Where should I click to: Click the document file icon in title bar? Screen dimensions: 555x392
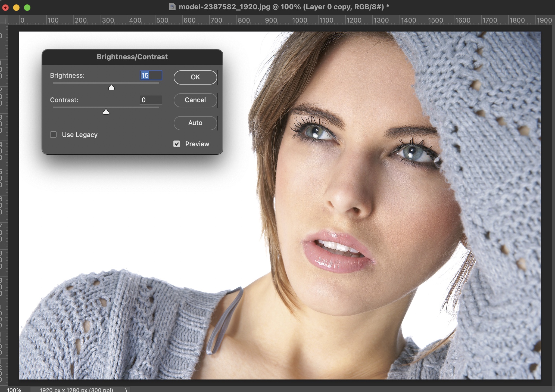coord(172,7)
